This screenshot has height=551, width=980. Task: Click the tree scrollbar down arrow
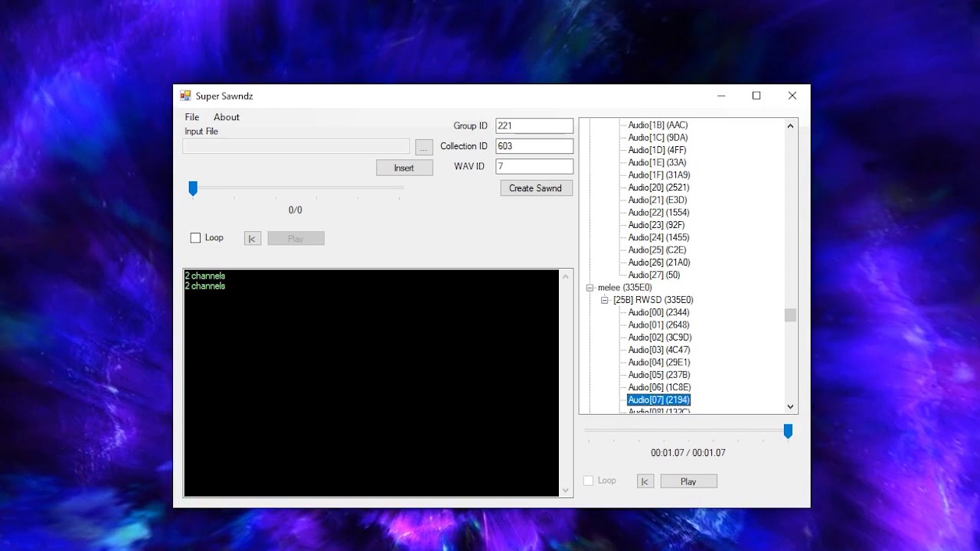[x=791, y=407]
